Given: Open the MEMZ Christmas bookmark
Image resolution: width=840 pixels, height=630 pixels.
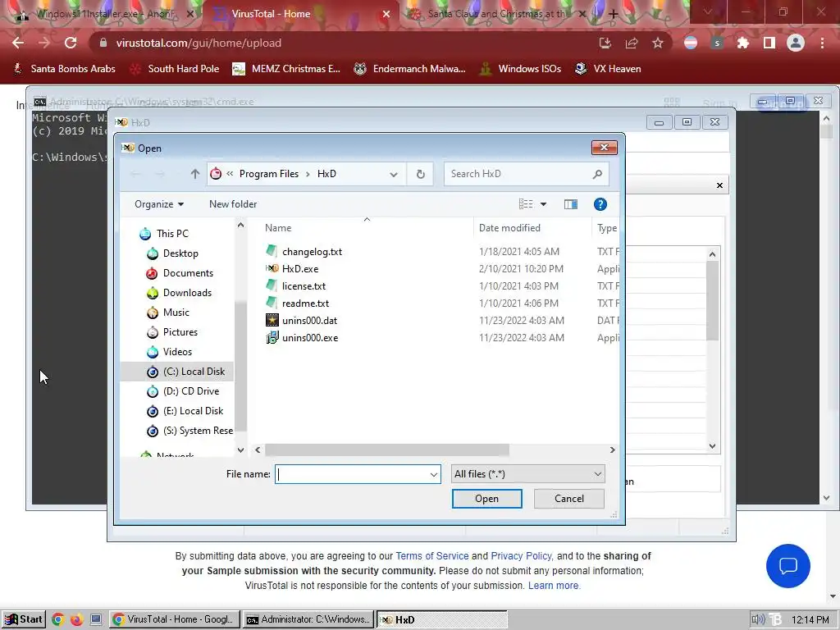Looking at the screenshot, I should coord(286,69).
